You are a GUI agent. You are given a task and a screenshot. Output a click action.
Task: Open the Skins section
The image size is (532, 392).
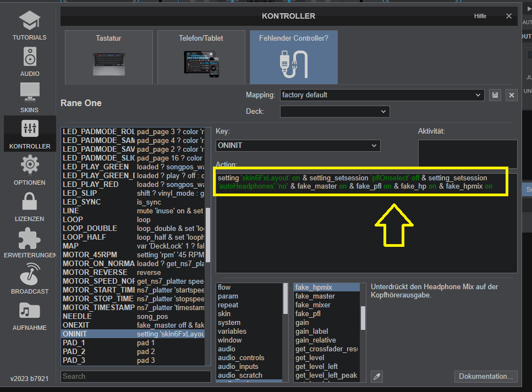tap(30, 98)
